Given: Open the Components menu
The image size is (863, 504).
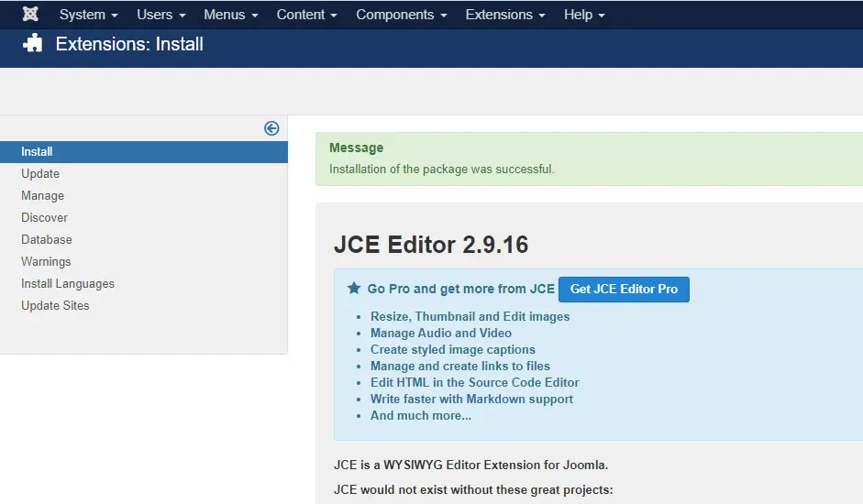Looking at the screenshot, I should coord(401,15).
